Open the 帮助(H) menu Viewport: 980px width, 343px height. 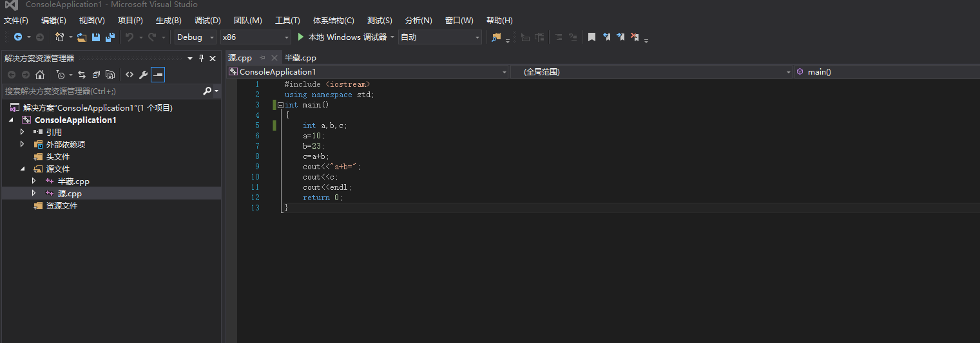(499, 21)
